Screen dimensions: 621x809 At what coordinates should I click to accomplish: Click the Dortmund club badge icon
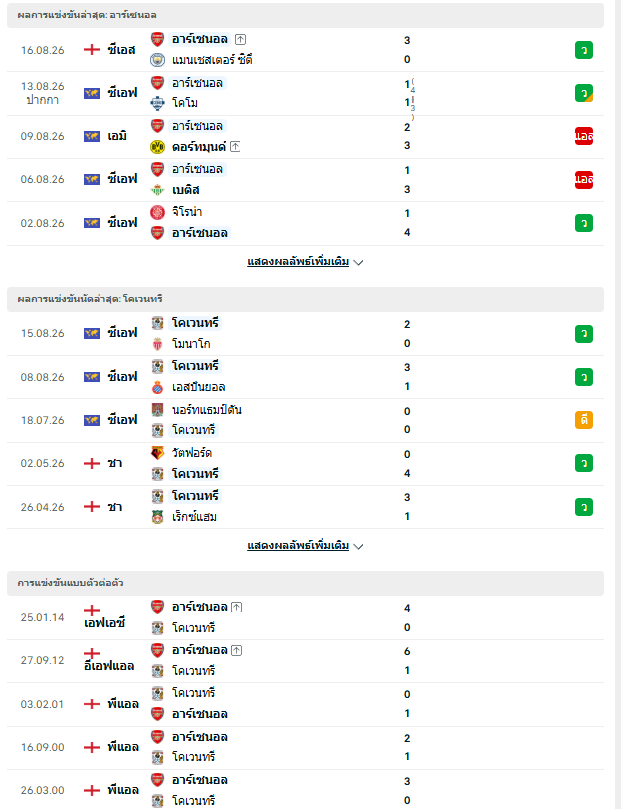157,147
